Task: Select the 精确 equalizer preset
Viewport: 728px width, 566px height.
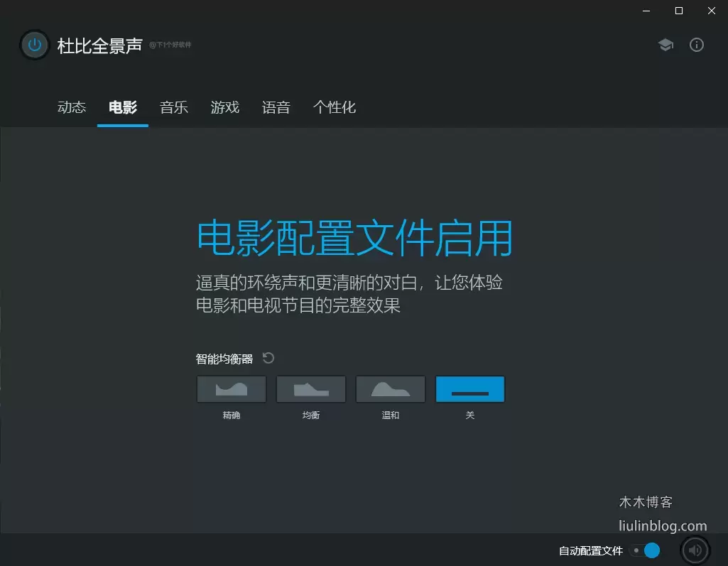Action: [x=232, y=389]
